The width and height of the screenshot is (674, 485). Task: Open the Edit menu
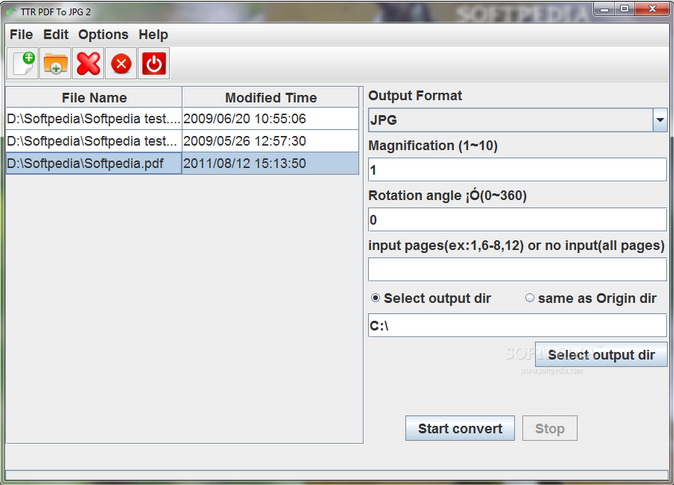(55, 34)
